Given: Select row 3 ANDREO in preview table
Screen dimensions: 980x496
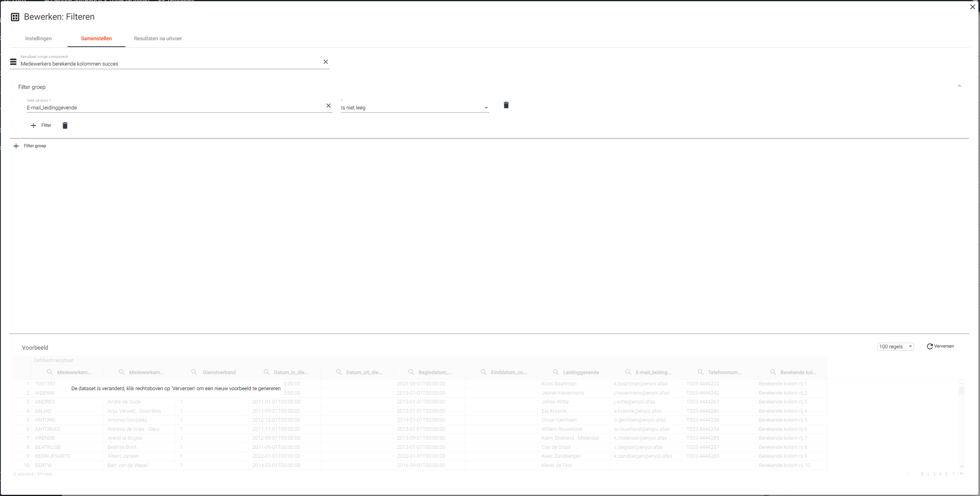Looking at the screenshot, I should point(45,402).
